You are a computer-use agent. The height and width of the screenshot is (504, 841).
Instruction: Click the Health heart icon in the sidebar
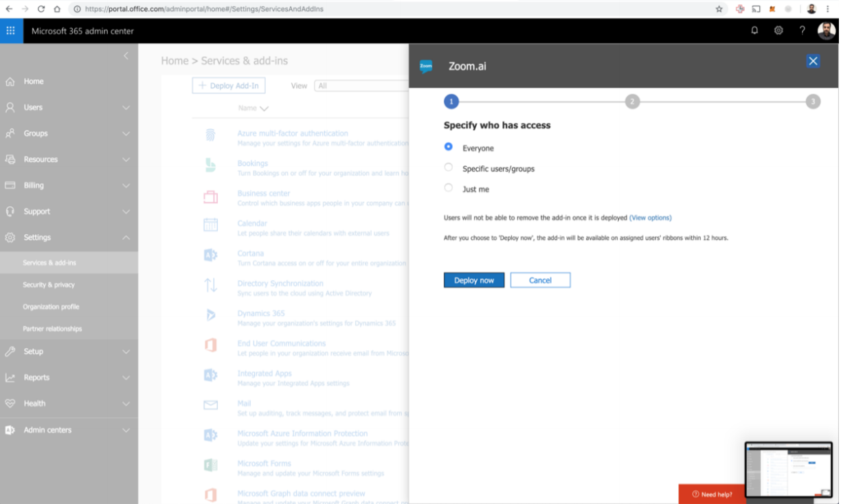coord(10,404)
